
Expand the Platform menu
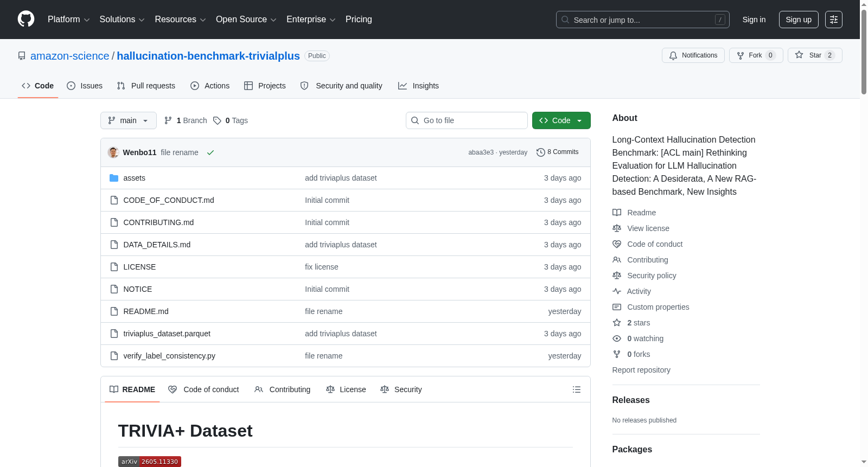pos(69,20)
